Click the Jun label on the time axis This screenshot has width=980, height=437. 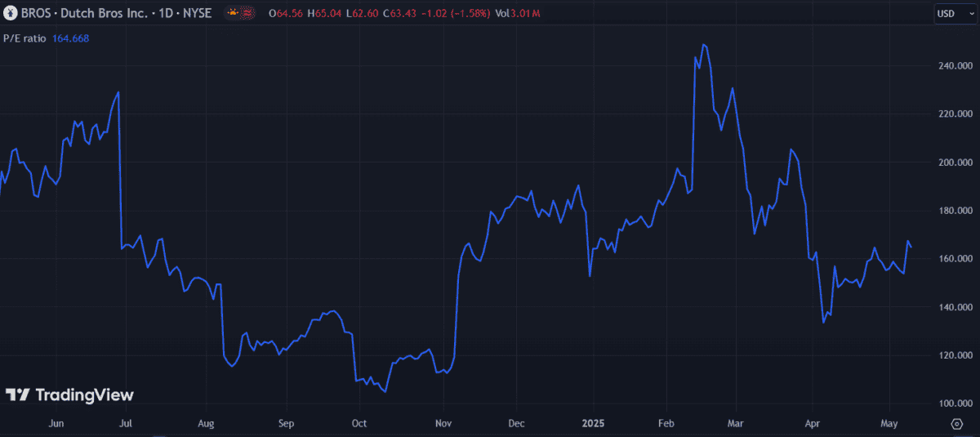click(x=56, y=424)
